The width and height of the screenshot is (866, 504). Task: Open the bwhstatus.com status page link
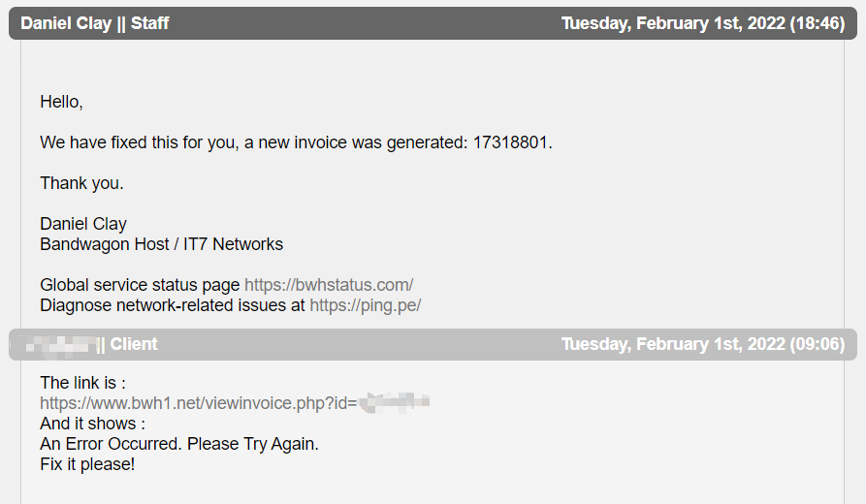[x=329, y=285]
